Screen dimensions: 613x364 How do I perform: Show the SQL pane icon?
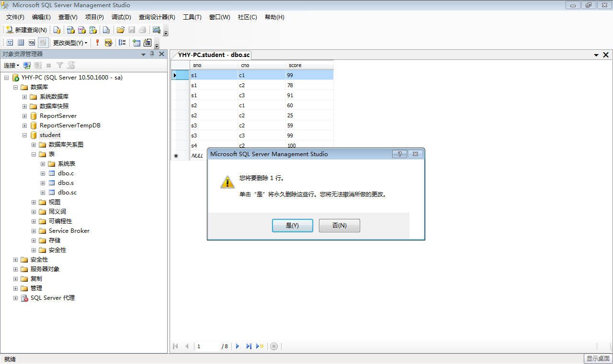(x=32, y=43)
